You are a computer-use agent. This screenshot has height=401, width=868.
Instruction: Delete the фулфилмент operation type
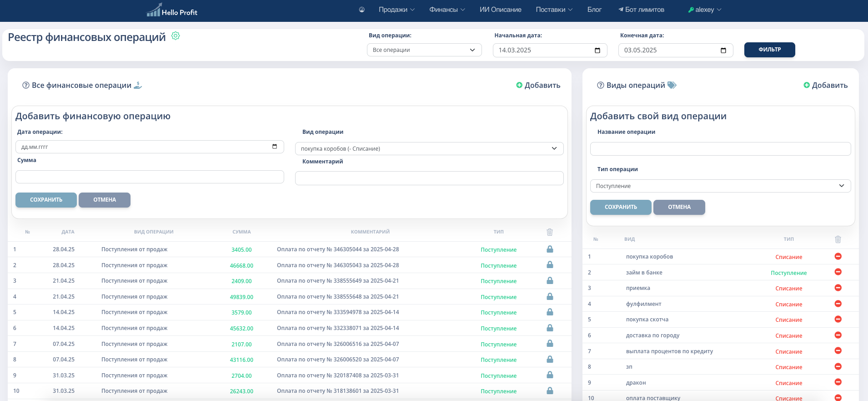pyautogui.click(x=838, y=304)
